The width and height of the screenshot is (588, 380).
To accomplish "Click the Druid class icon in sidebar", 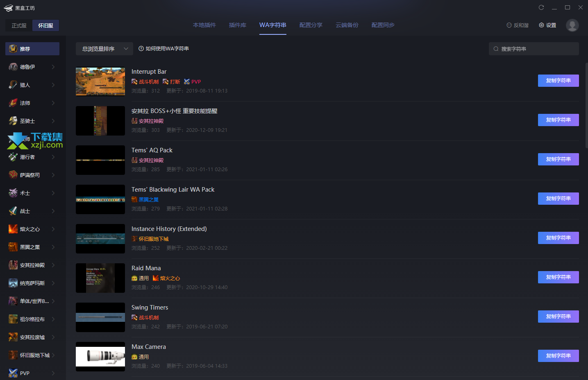I will click(13, 67).
